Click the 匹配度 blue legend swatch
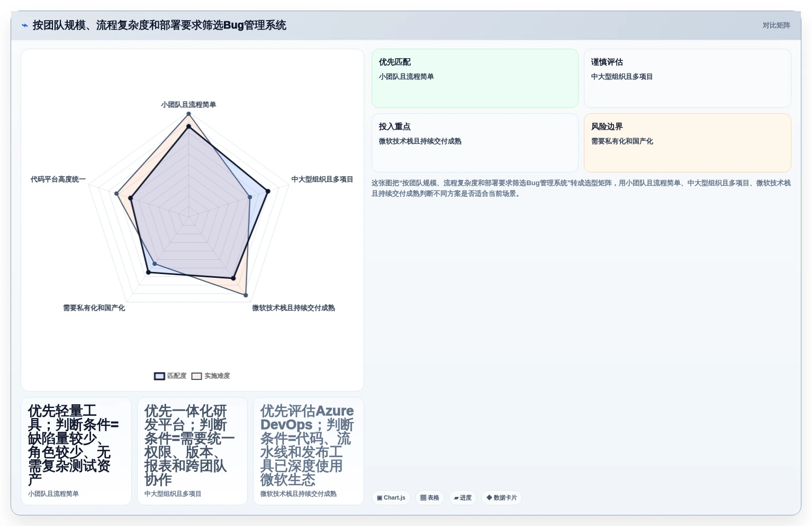Screen dimensions: 812x526 pos(159,376)
